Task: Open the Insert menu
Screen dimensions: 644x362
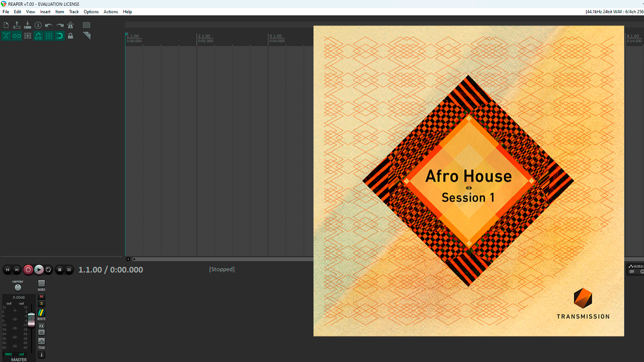Action: coord(45,12)
